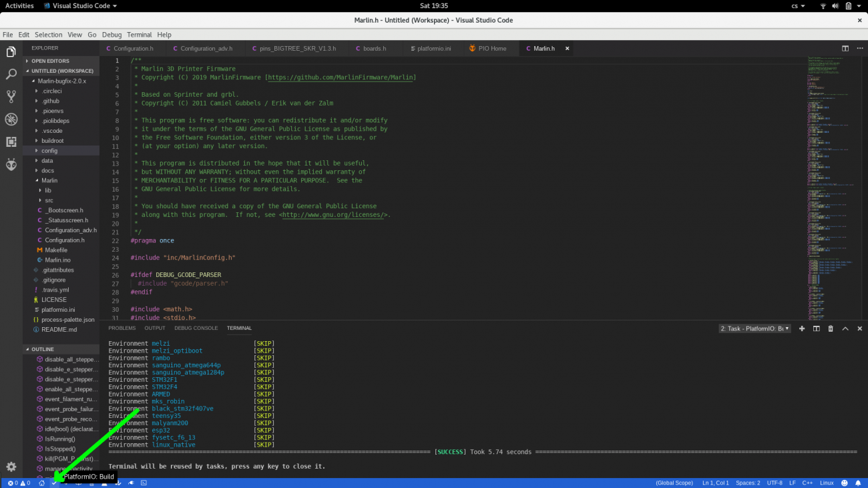Click the PlatformIO Home icon in status bar
The height and width of the screenshot is (488, 868).
point(41,483)
